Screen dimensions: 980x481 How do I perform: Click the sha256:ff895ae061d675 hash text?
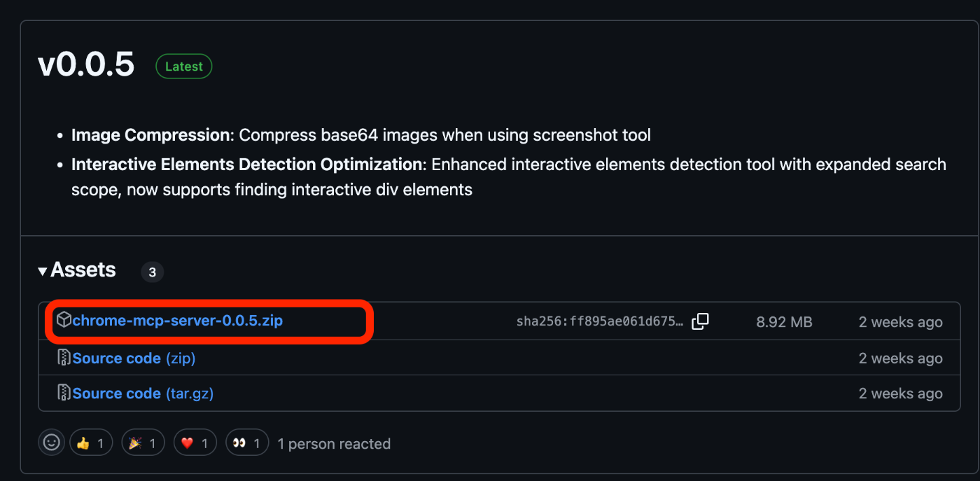click(600, 321)
